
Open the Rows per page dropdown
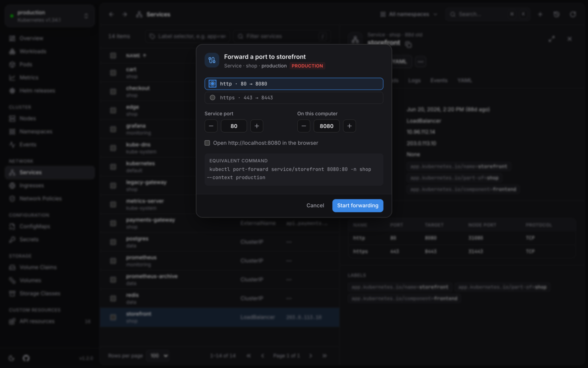(x=159, y=356)
